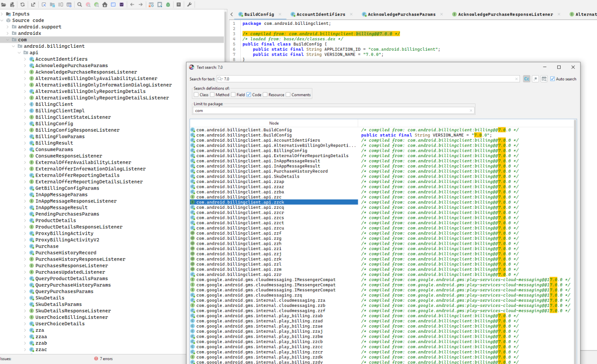Click the quark engine toolbar icon

(160, 4)
